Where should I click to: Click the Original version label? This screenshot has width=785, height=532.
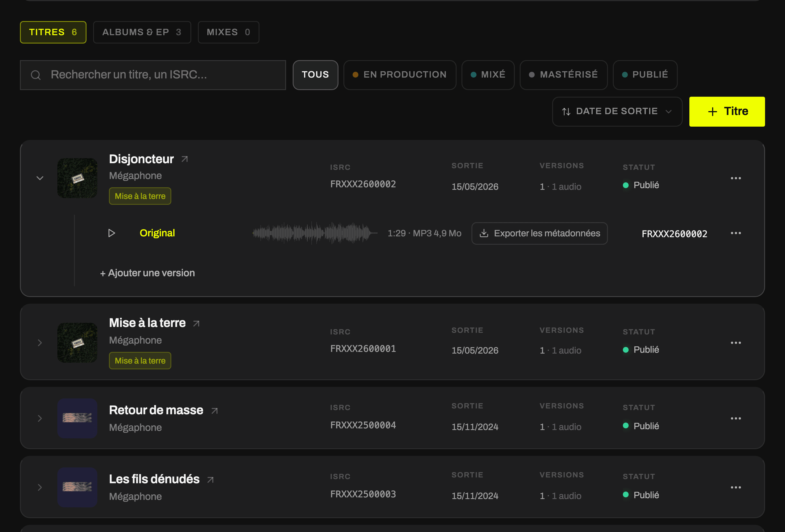coord(157,233)
